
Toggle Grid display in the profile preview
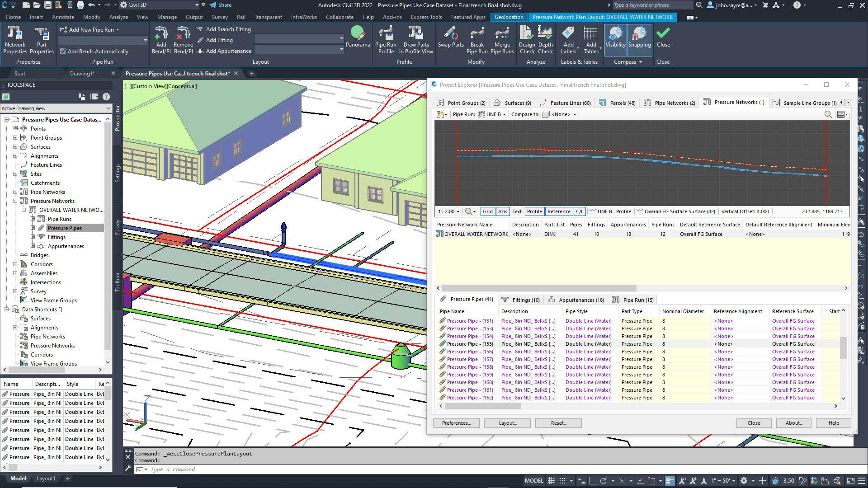[x=487, y=211]
